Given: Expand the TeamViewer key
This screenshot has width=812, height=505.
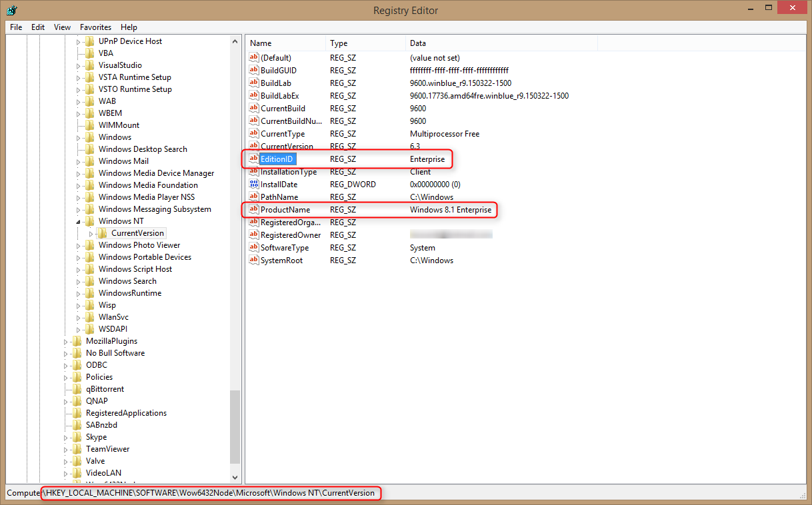Looking at the screenshot, I should (x=66, y=449).
